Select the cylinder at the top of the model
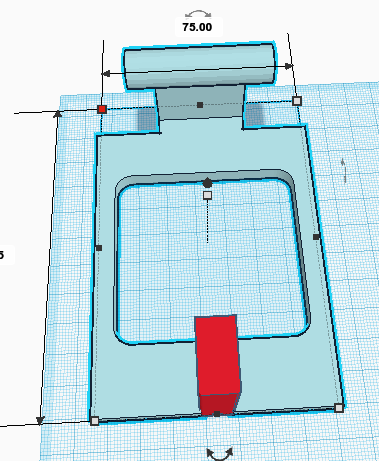 point(199,65)
